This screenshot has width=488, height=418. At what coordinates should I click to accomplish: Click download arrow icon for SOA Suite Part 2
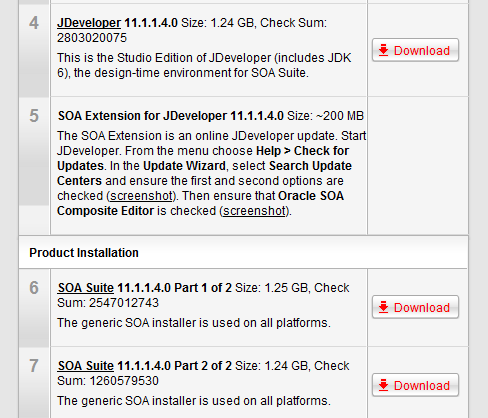(x=383, y=385)
